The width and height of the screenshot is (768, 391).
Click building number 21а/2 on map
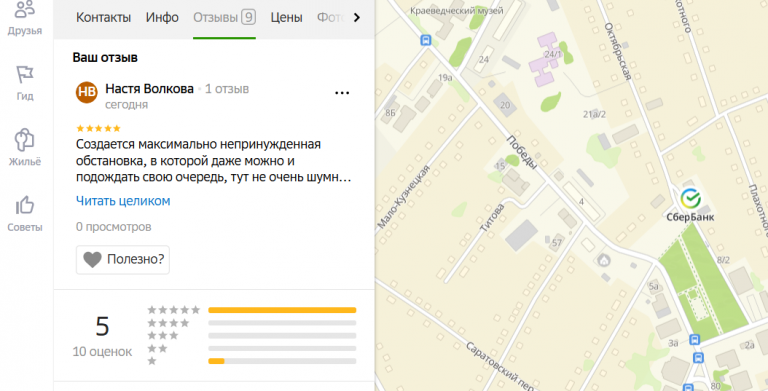pos(594,114)
